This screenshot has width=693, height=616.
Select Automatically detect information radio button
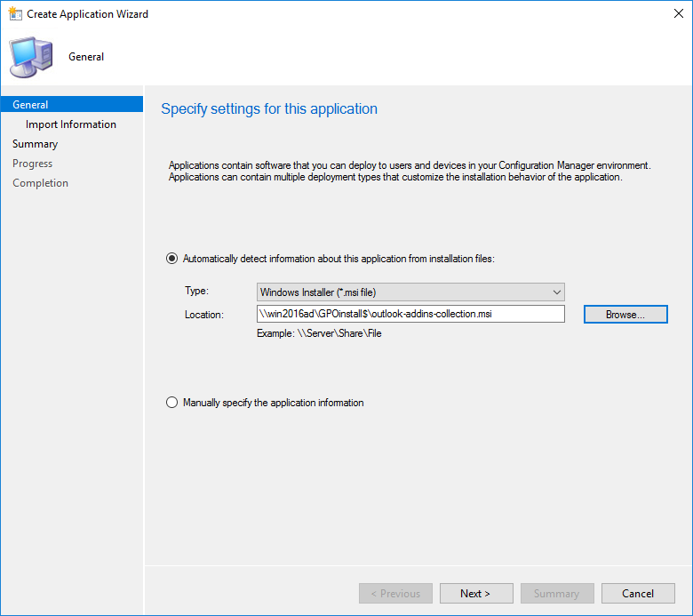click(x=171, y=259)
